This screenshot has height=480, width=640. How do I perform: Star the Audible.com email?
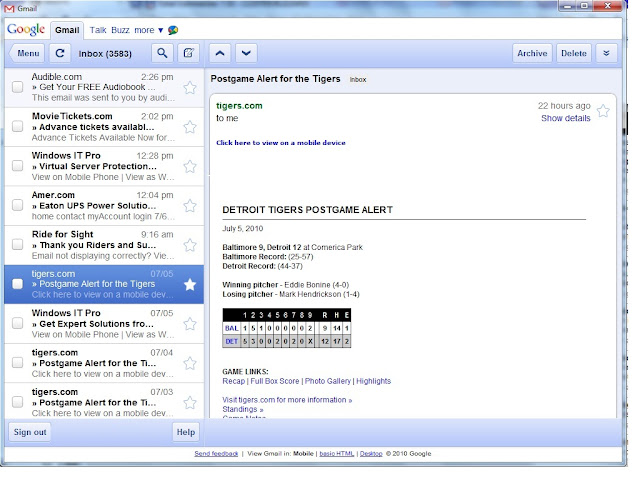190,88
